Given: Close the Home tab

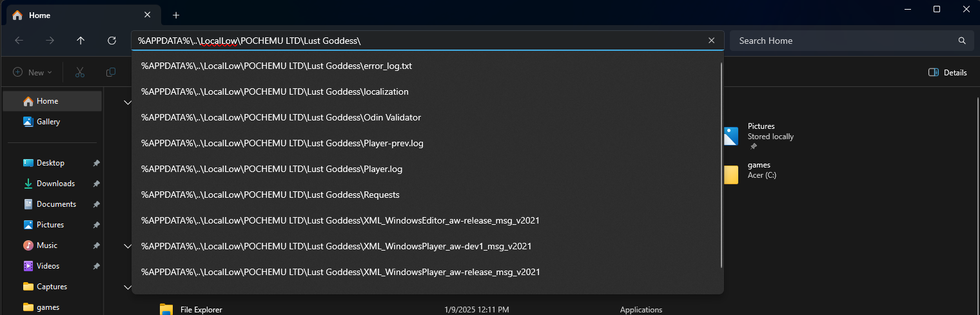Looking at the screenshot, I should coord(148,15).
